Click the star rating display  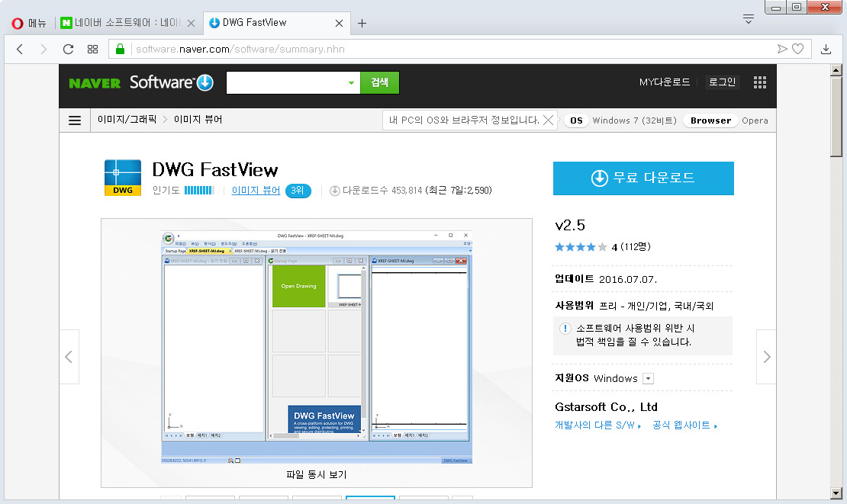581,247
